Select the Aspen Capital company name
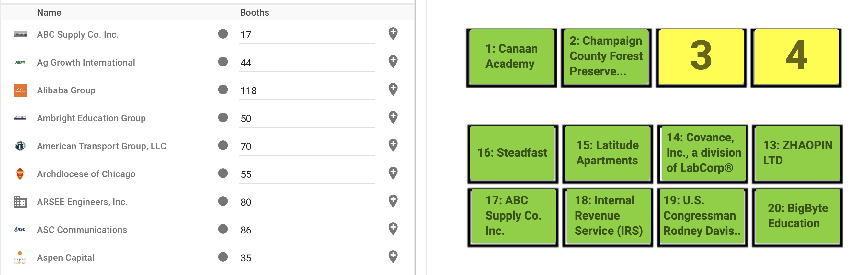868x275 pixels. 66,257
